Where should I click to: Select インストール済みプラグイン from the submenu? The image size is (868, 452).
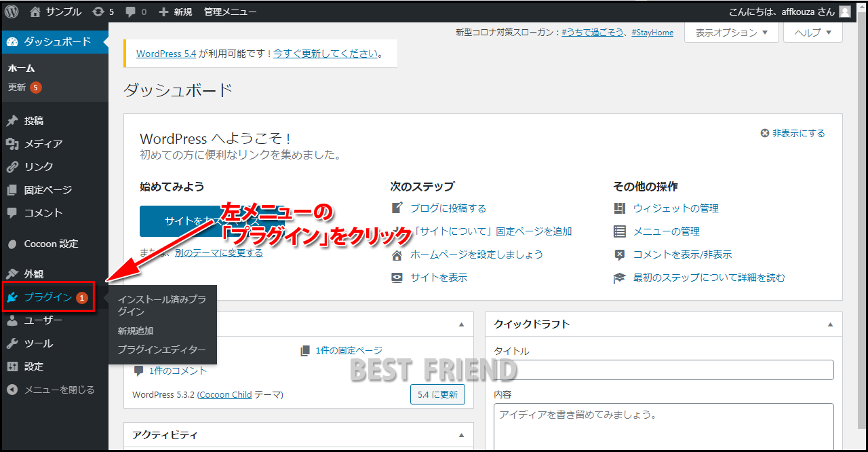162,305
